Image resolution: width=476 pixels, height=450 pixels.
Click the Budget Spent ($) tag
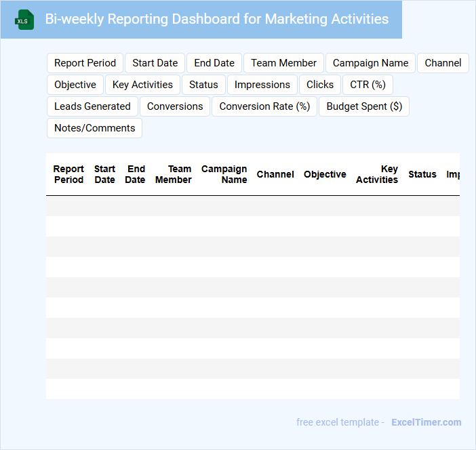coord(364,106)
